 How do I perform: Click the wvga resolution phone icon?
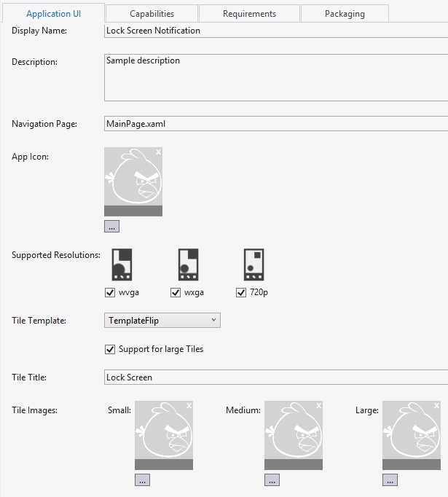tap(122, 265)
